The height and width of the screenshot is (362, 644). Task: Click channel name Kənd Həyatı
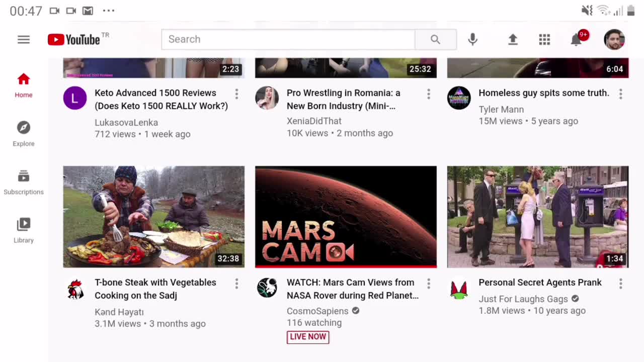coord(119,312)
